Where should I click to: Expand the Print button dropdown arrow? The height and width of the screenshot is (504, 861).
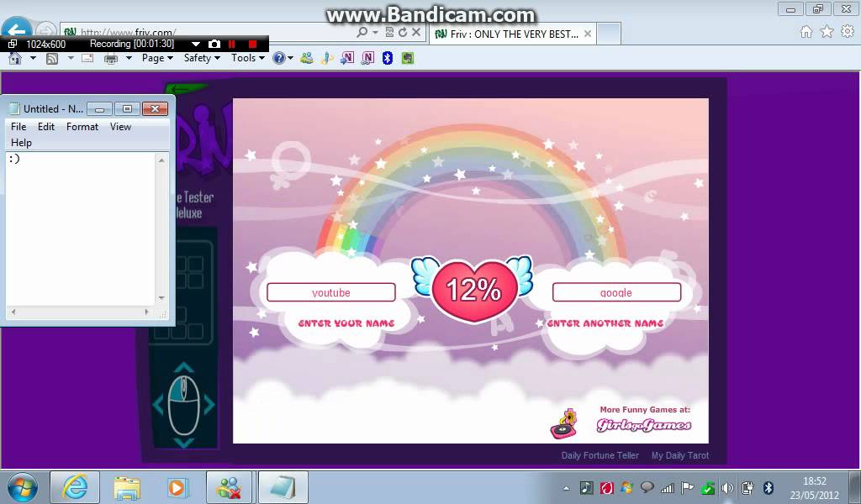click(x=129, y=58)
